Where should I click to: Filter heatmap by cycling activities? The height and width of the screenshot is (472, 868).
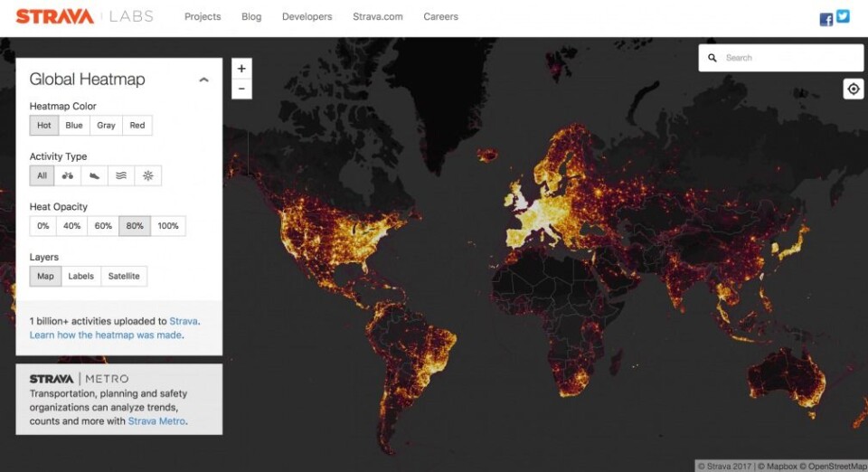click(x=68, y=176)
